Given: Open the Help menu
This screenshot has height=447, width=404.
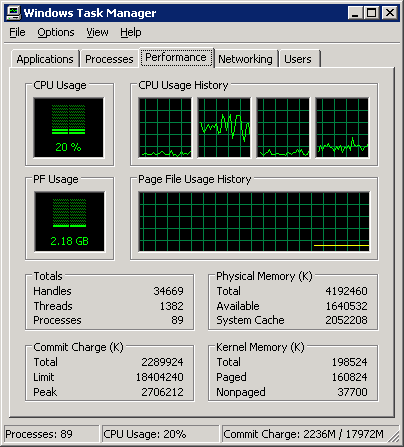Looking at the screenshot, I should click(131, 32).
